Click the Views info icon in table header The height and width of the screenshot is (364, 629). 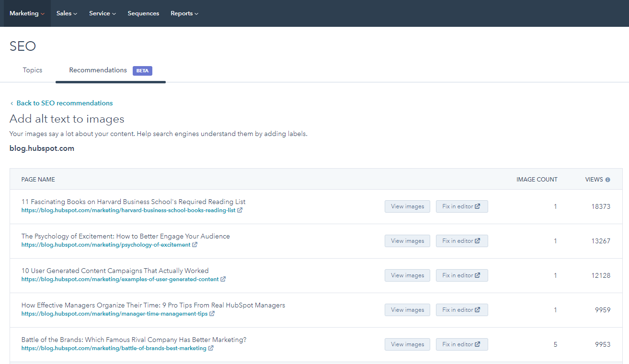(607, 180)
